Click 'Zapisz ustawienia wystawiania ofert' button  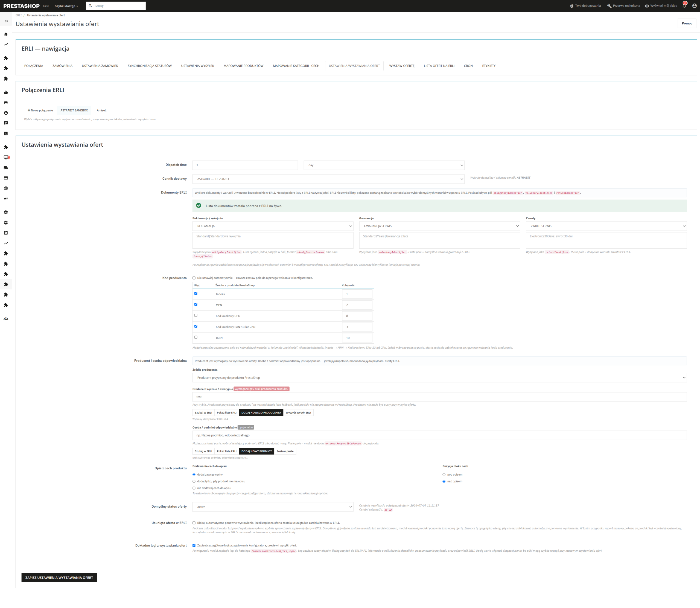tap(59, 577)
